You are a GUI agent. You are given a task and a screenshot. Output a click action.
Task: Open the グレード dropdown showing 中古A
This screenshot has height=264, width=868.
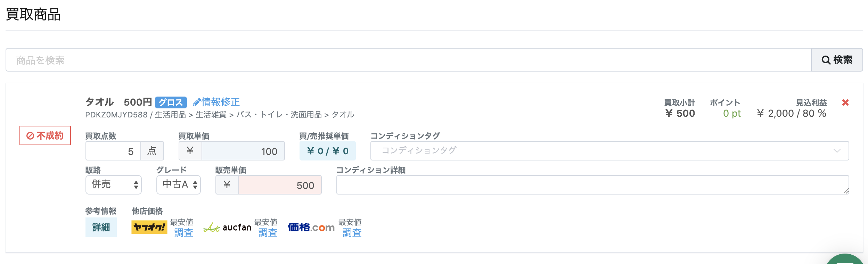[x=179, y=185]
